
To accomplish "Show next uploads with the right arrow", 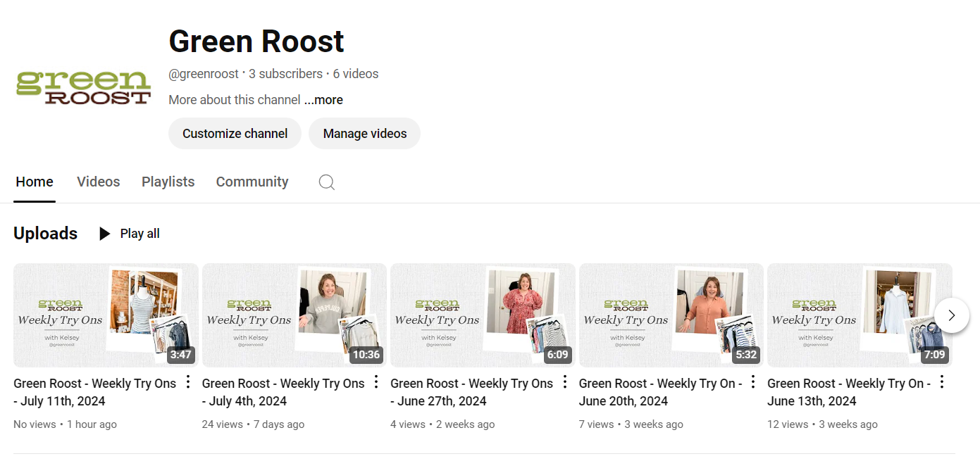I will coord(952,315).
